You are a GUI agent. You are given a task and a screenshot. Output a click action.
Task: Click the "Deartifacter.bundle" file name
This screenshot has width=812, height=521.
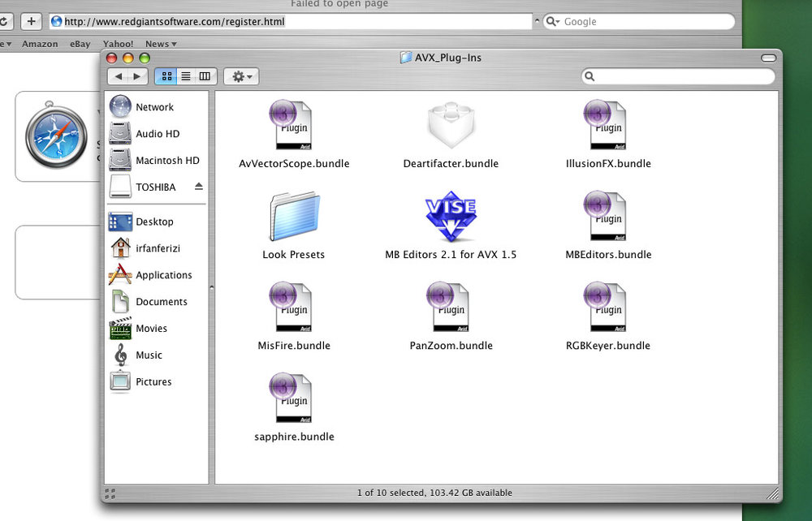tap(451, 163)
